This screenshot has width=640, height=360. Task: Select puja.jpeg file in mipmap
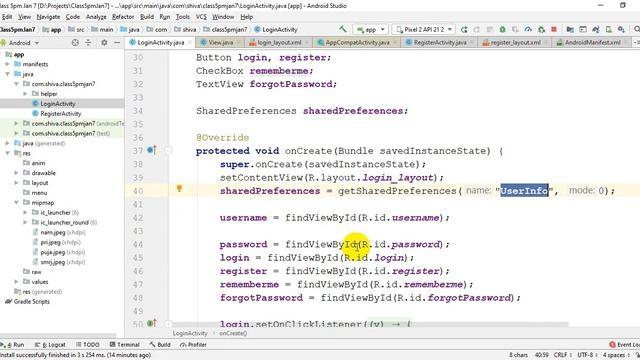[53, 252]
